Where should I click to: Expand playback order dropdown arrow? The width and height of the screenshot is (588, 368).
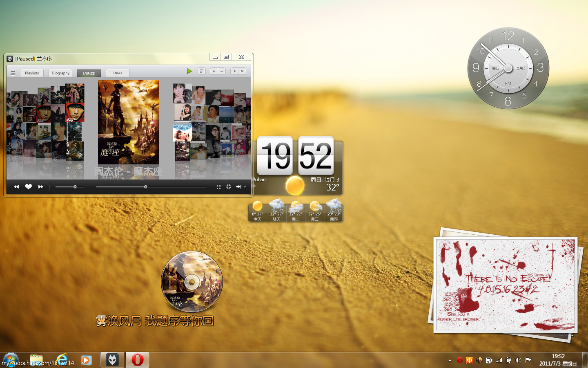[245, 187]
